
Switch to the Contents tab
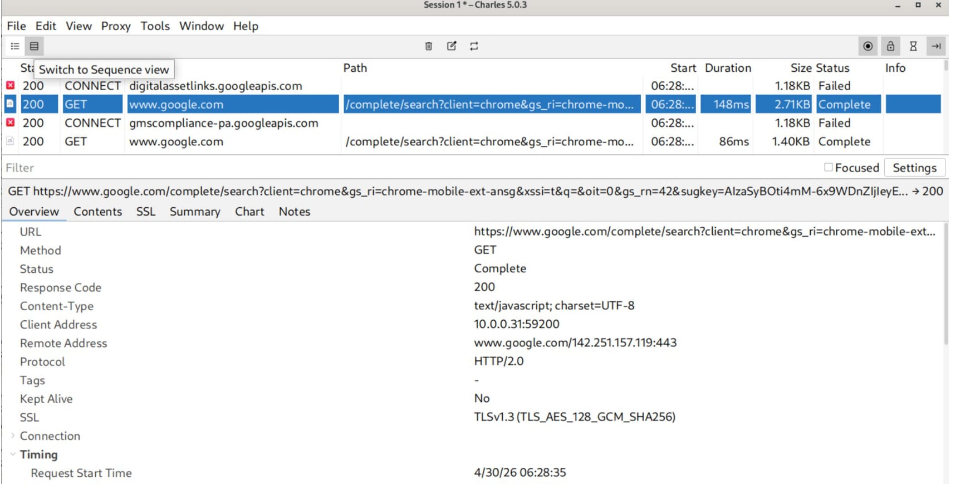click(x=98, y=212)
